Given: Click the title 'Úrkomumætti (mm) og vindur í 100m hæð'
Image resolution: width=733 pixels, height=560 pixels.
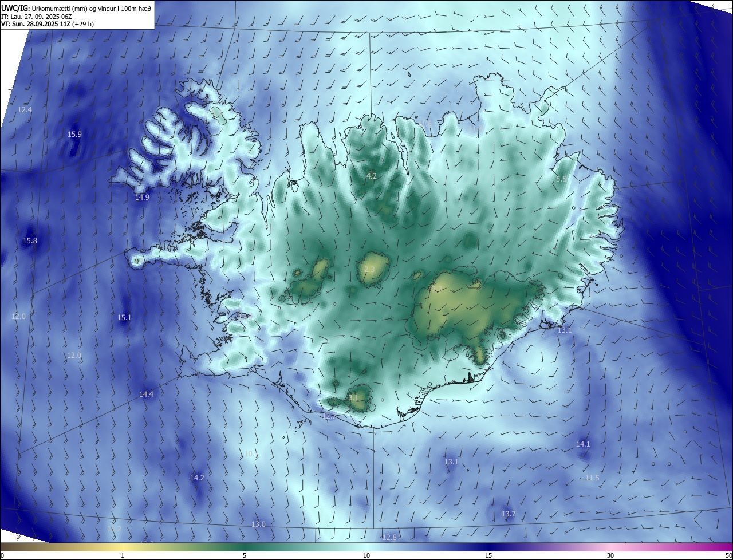Looking at the screenshot, I should tap(92, 9).
